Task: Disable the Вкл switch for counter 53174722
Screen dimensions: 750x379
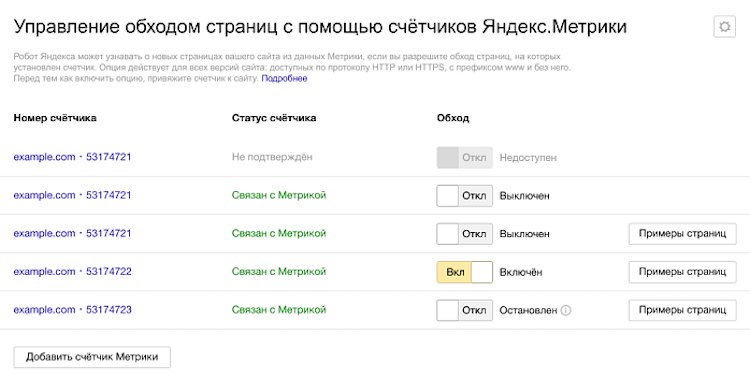Action: (464, 272)
